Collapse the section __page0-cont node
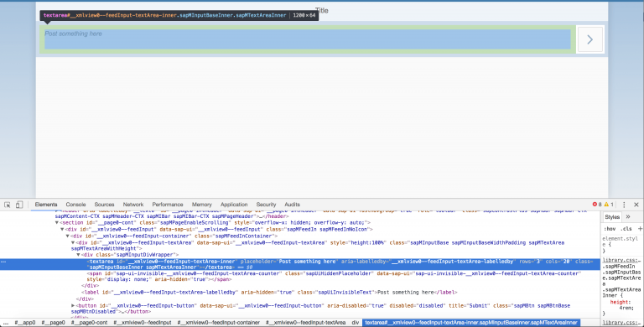This screenshot has width=644, height=327. [x=57, y=223]
